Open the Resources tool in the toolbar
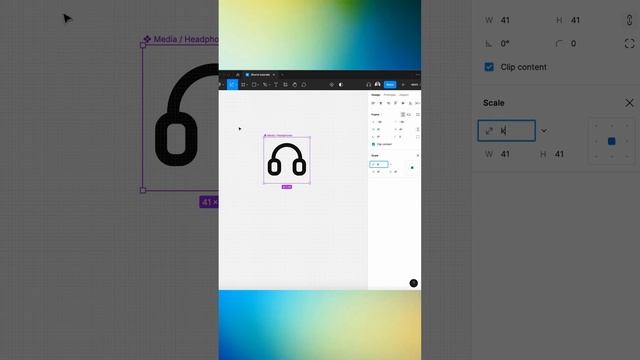This screenshot has height=360, width=640. click(x=285, y=84)
